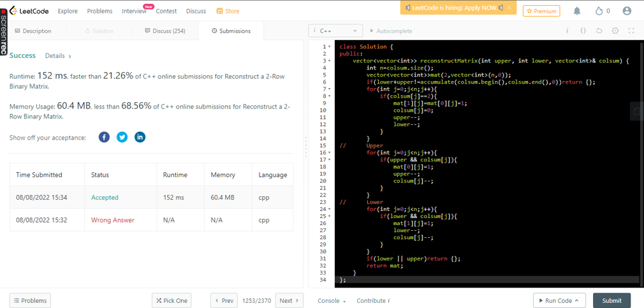Collapse code fold arrow at line 16

coord(329,152)
